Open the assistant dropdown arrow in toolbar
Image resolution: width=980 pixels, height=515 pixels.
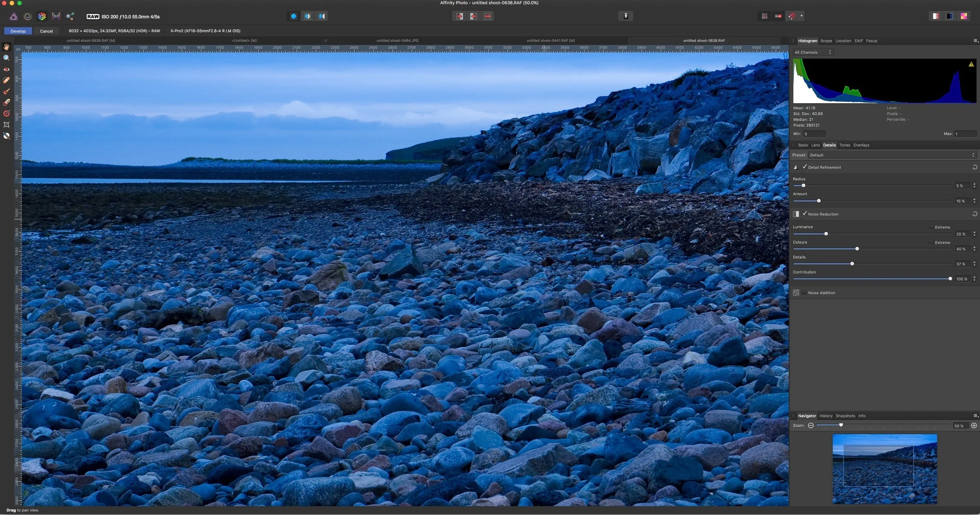(801, 16)
